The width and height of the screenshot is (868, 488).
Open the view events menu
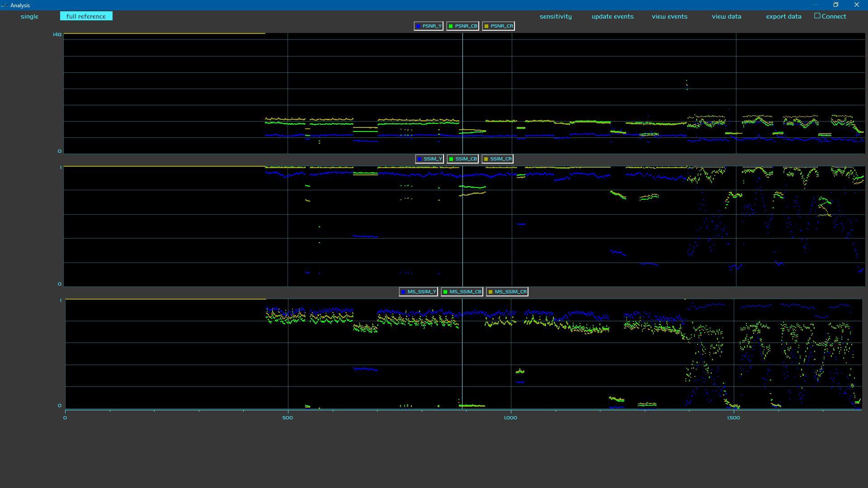(x=669, y=16)
